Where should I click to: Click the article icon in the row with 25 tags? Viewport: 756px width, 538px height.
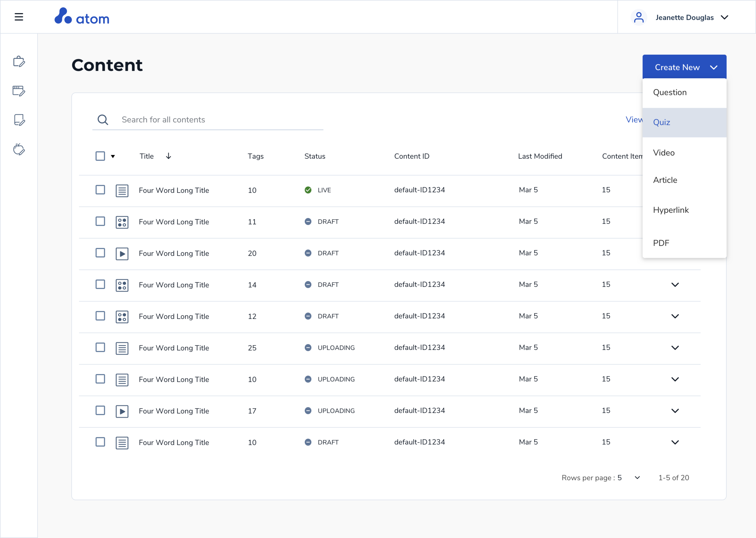[122, 348]
